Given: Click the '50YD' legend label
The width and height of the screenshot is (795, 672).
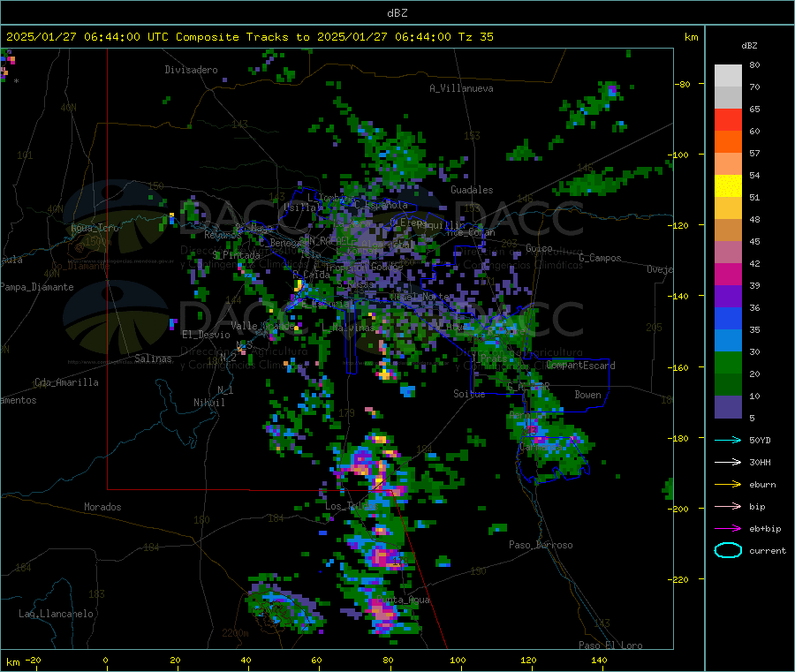Looking at the screenshot, I should pyautogui.click(x=760, y=440).
